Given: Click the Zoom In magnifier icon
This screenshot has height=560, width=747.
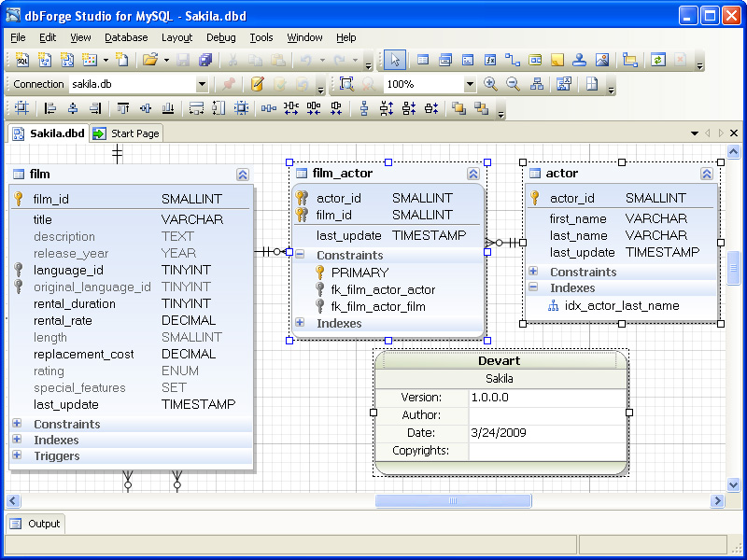Looking at the screenshot, I should [x=491, y=84].
